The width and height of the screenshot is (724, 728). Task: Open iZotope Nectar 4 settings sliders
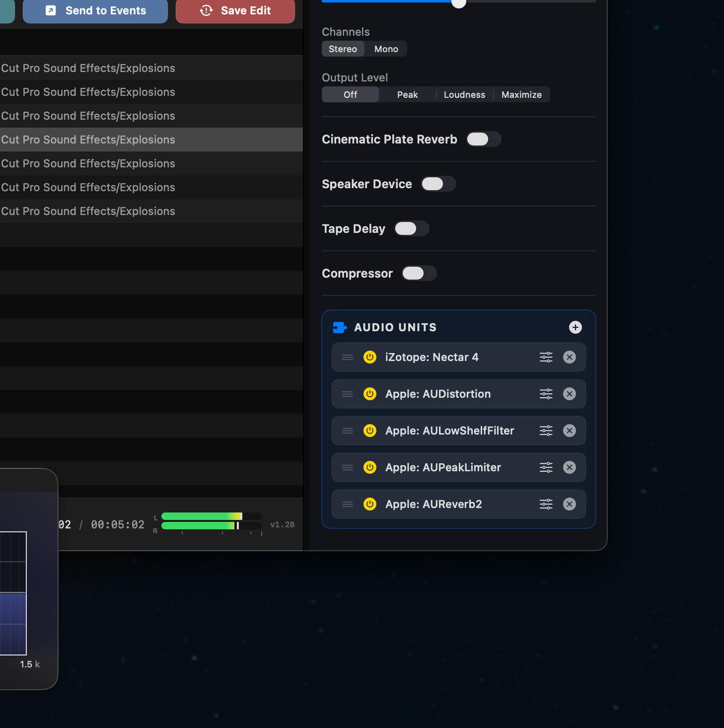coord(546,357)
